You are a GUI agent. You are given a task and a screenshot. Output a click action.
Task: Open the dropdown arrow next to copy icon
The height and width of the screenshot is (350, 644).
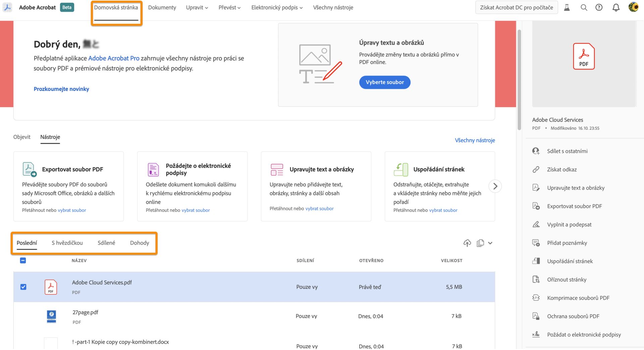tap(490, 243)
